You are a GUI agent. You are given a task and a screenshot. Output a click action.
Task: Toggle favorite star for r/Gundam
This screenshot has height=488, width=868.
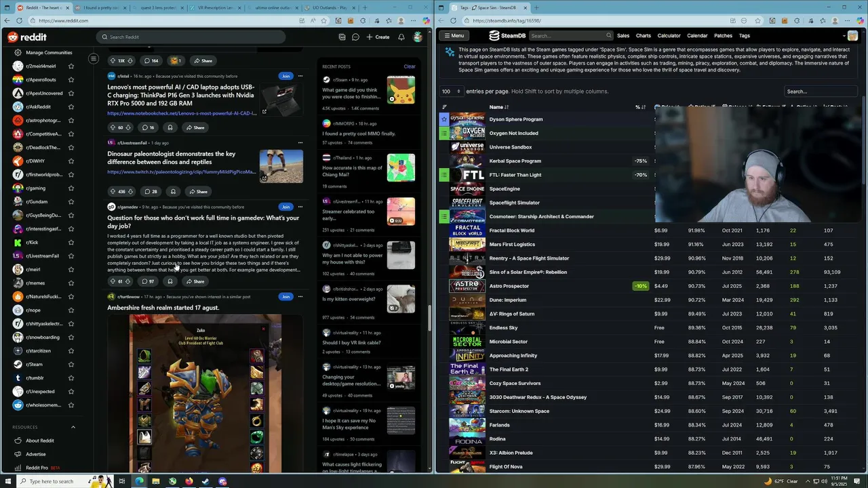tap(71, 201)
